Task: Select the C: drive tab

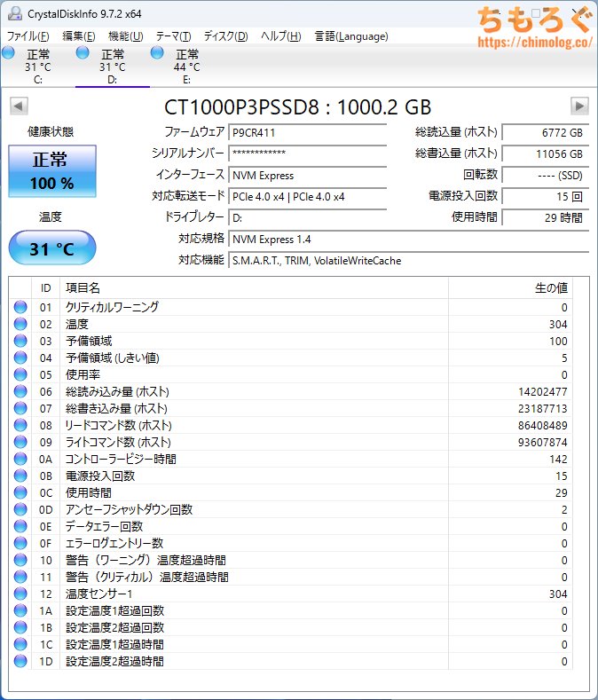Action: click(38, 67)
